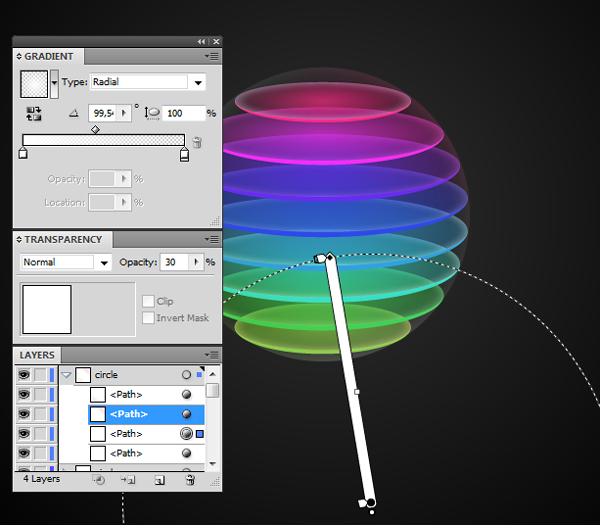The image size is (600, 525).
Task: Click Layers panel scroll up arrow
Action: pos(213,374)
